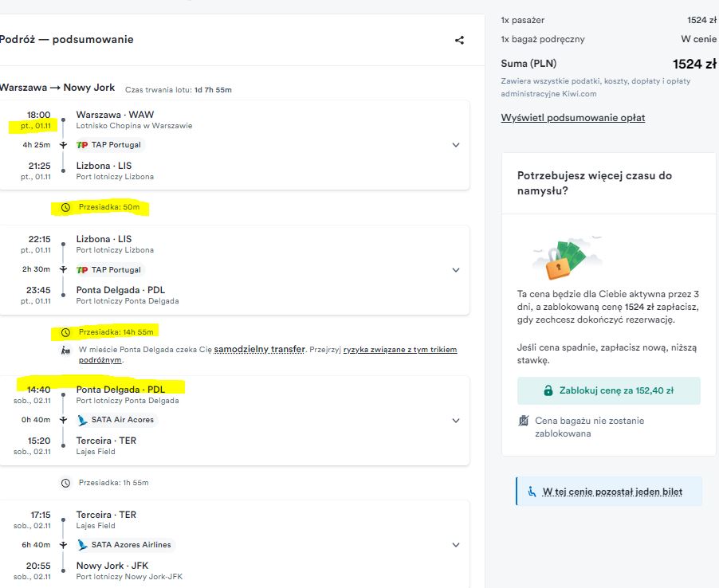Click the Przesiadka: 14h 55m layover label

tap(116, 331)
